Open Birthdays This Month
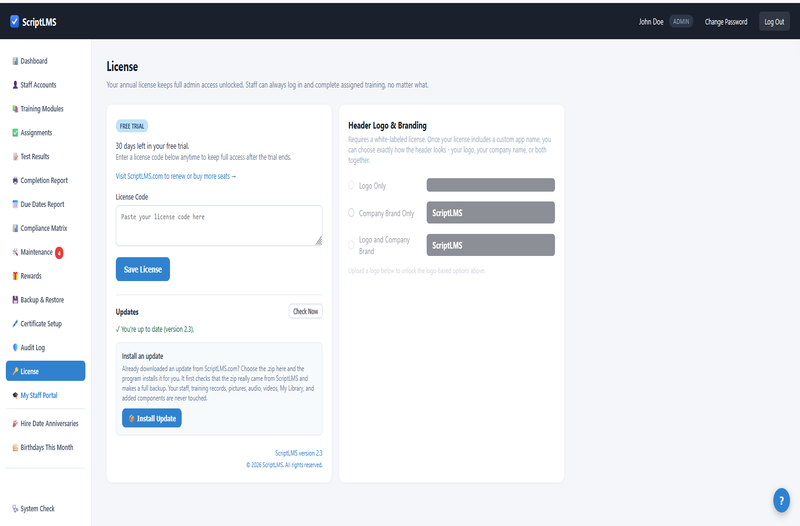The height and width of the screenshot is (526, 800). (x=45, y=447)
